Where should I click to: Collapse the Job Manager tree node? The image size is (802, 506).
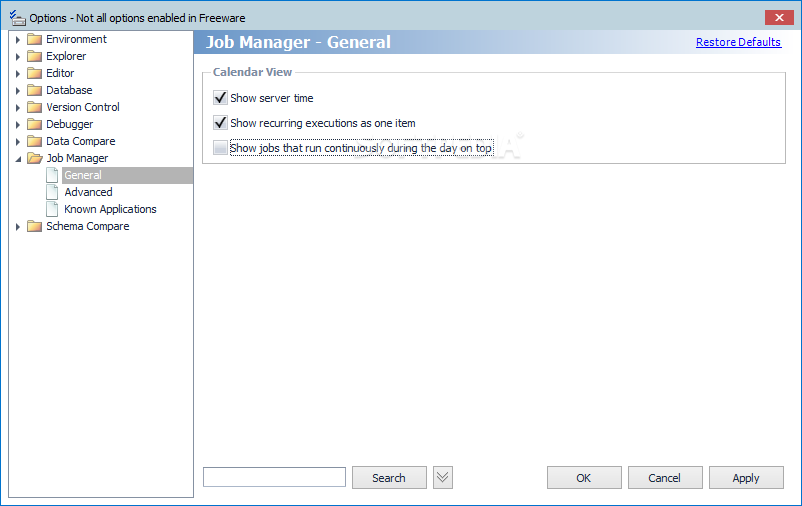pyautogui.click(x=18, y=159)
